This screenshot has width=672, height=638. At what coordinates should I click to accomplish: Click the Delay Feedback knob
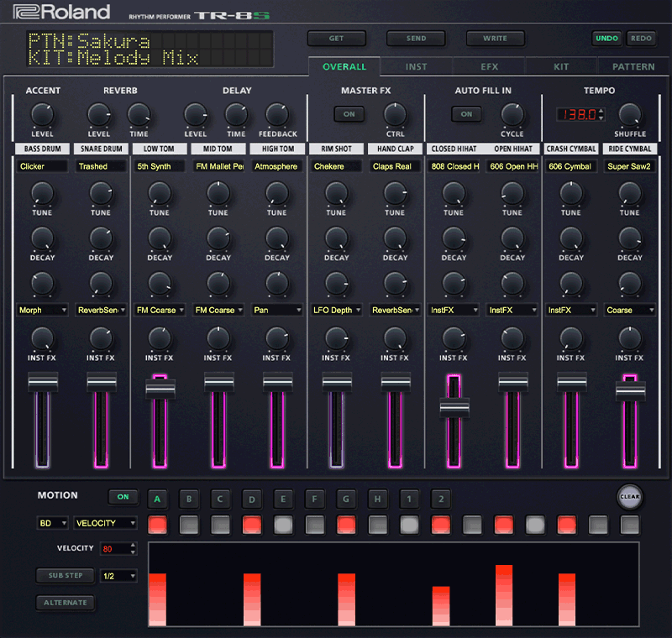point(277,114)
